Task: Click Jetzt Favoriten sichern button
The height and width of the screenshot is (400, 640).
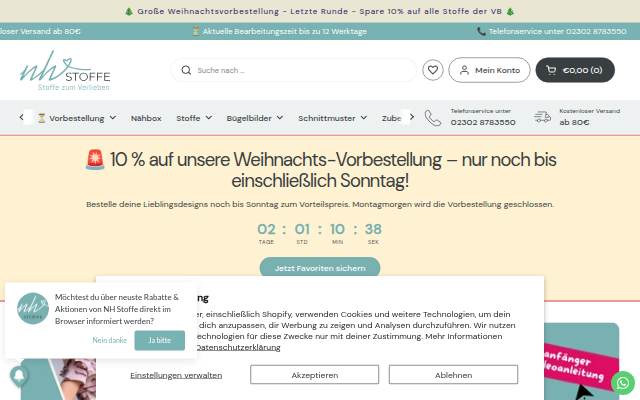Action: [x=320, y=268]
